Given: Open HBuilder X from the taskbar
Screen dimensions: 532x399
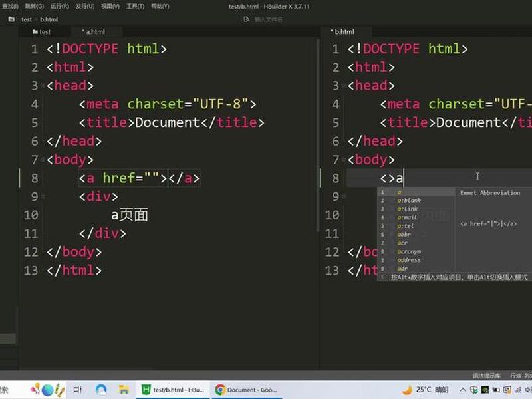Looking at the screenshot, I should tap(173, 390).
